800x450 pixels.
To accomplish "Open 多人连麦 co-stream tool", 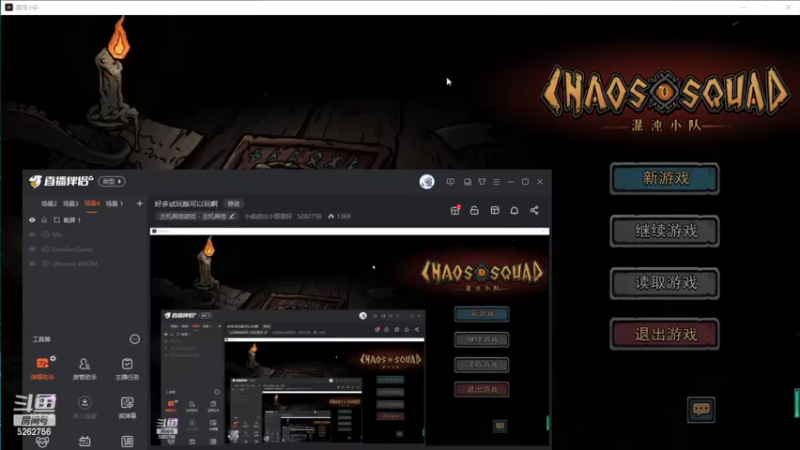I will point(85,408).
